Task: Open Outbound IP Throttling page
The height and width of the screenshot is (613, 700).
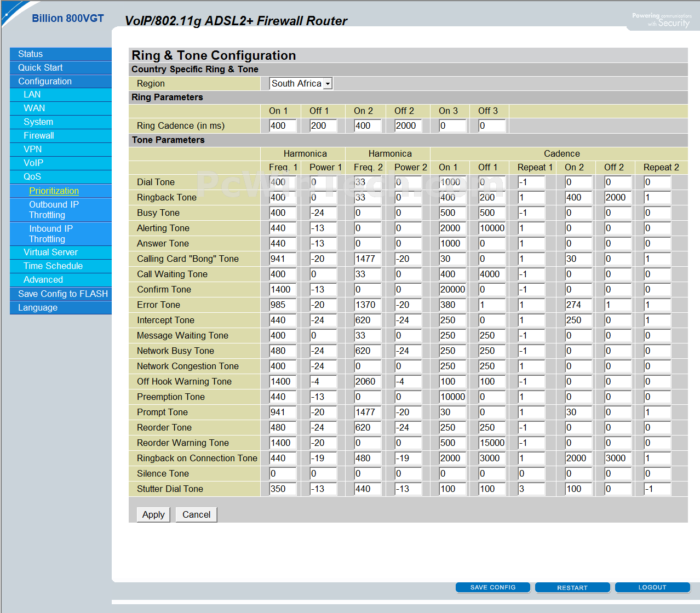Action: [x=61, y=210]
